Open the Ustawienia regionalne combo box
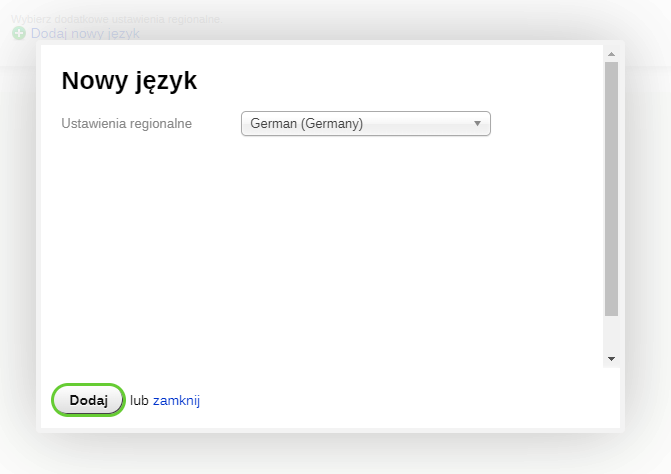The width and height of the screenshot is (671, 474). point(365,124)
